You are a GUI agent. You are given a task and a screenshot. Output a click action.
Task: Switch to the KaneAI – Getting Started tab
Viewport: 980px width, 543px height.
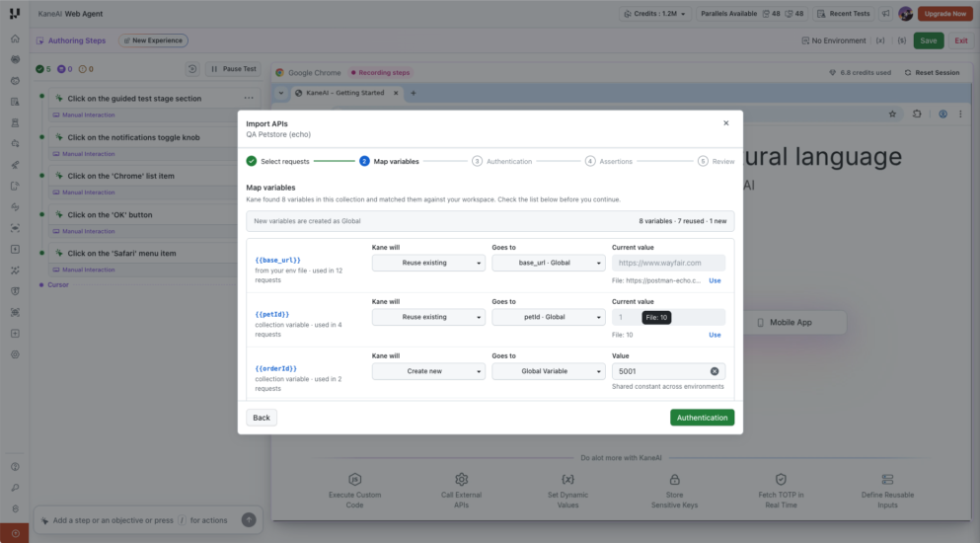(345, 93)
